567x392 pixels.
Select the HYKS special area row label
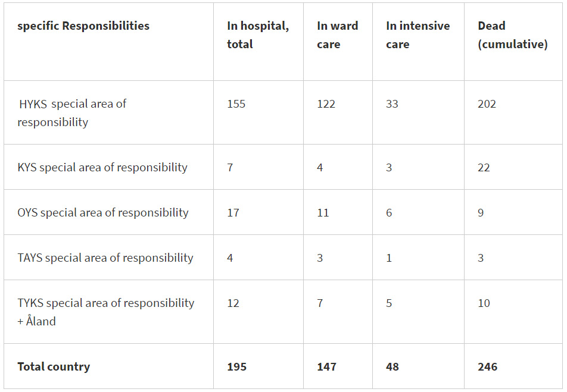pyautogui.click(x=72, y=113)
